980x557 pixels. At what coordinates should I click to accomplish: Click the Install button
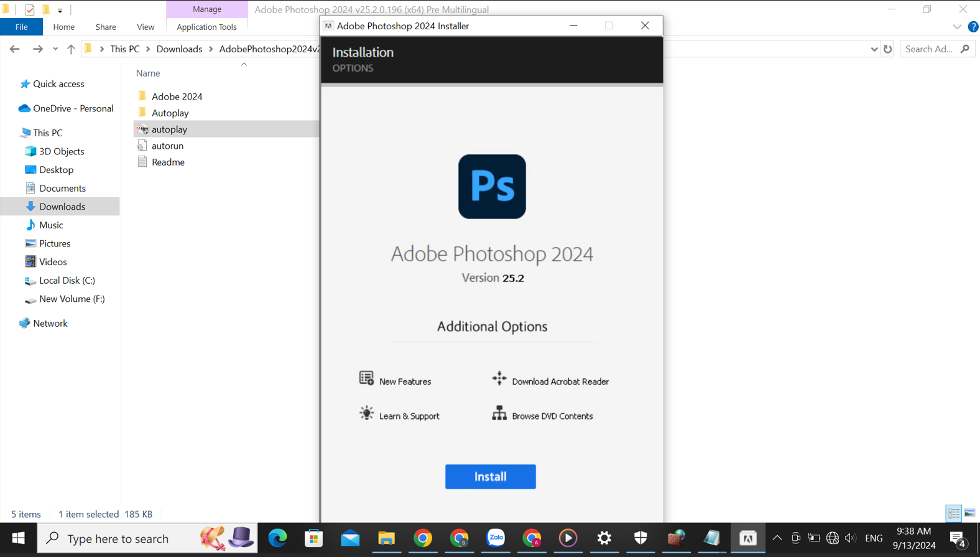pyautogui.click(x=490, y=476)
